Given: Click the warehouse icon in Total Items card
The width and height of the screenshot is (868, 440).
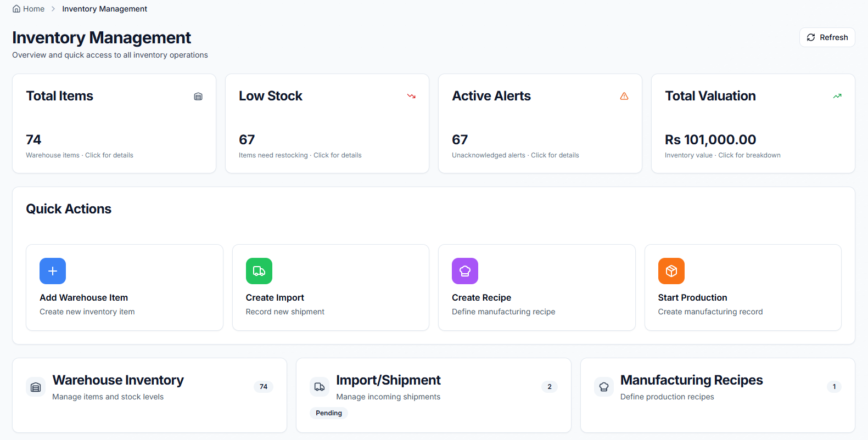Looking at the screenshot, I should [x=198, y=97].
